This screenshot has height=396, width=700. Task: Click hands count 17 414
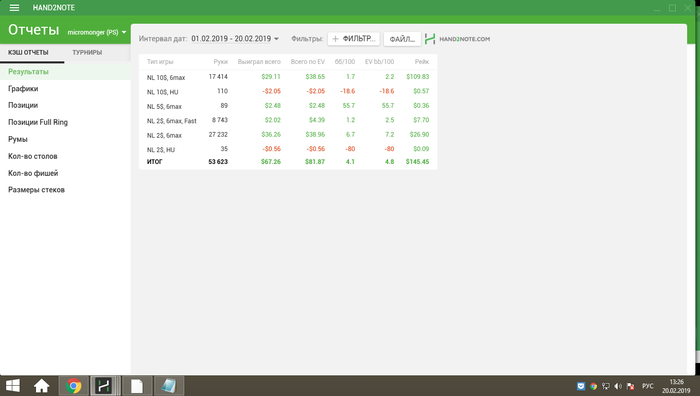pyautogui.click(x=218, y=77)
